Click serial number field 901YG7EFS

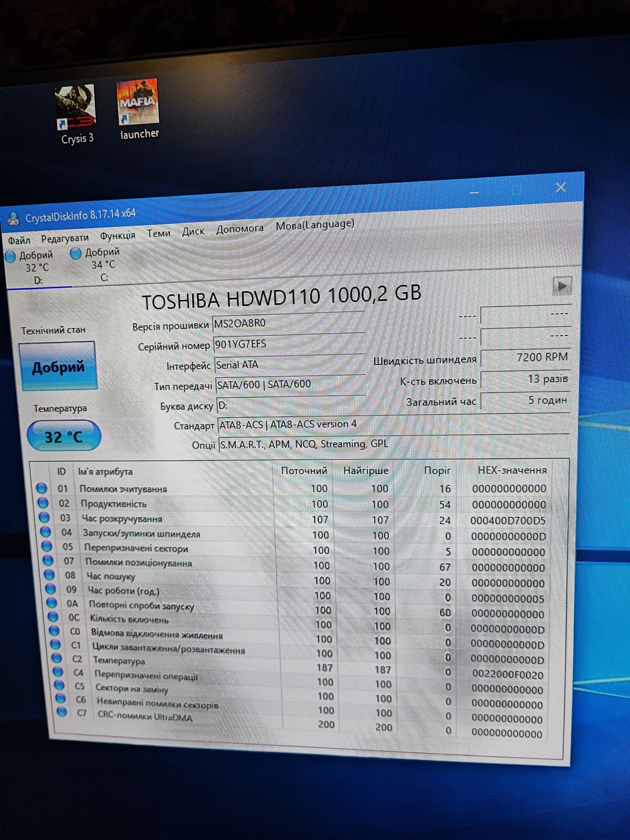289,344
